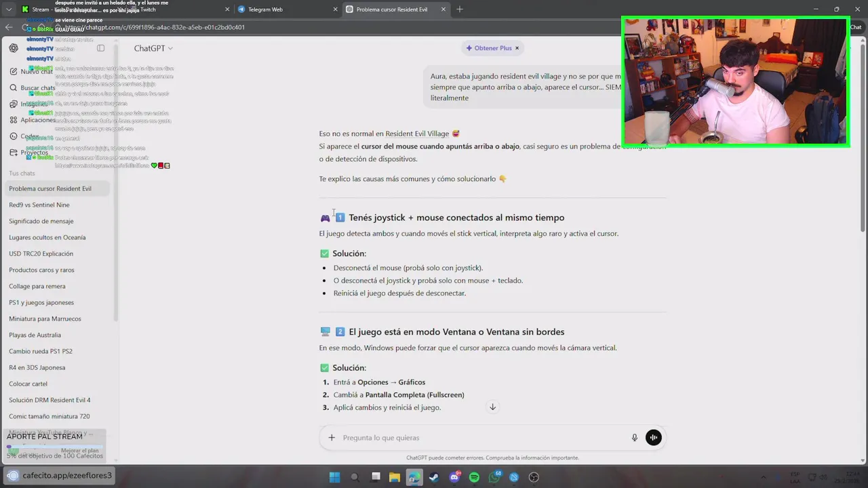Click the heading El juego está en modo Ventana
The width and height of the screenshot is (868, 488).
[x=456, y=332]
